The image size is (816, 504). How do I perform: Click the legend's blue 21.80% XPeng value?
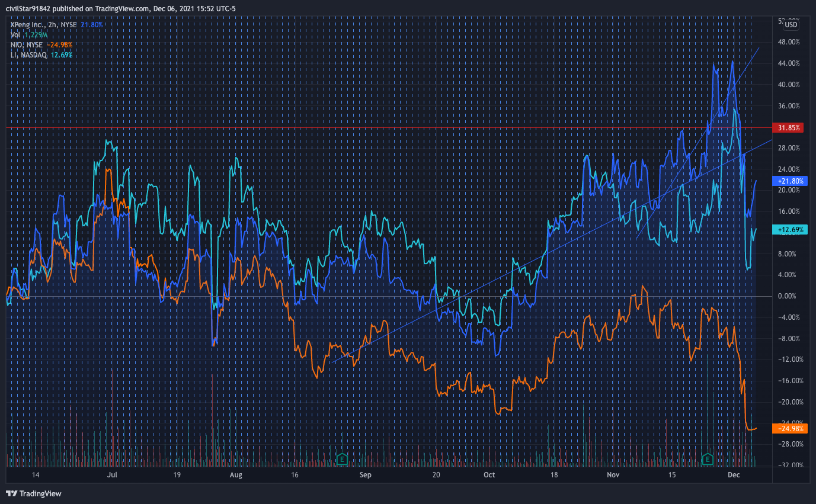tap(92, 25)
